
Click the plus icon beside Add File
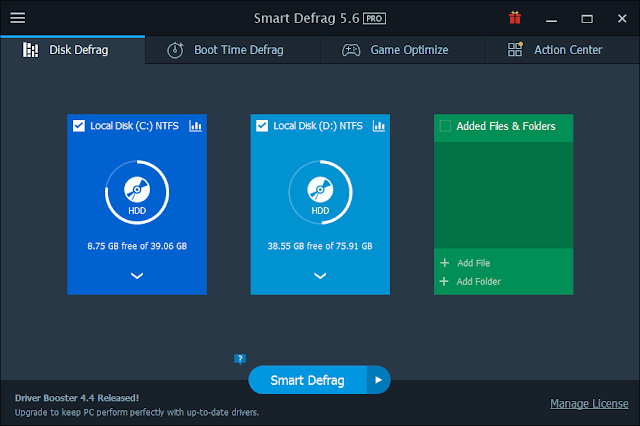click(x=444, y=263)
